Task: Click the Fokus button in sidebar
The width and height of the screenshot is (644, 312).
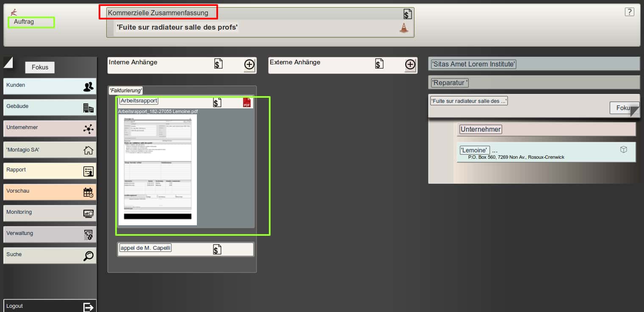Action: pos(40,67)
